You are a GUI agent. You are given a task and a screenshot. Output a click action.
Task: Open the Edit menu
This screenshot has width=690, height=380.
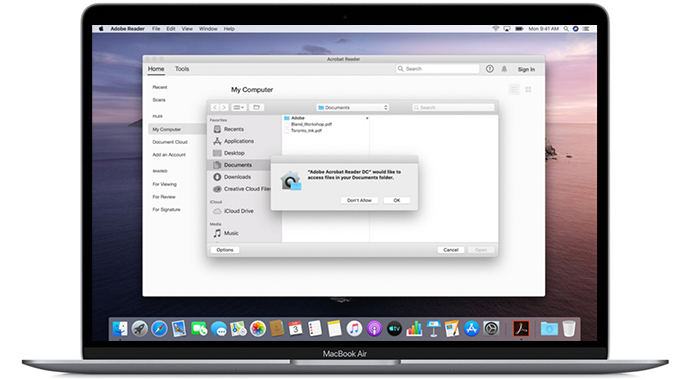pos(171,29)
